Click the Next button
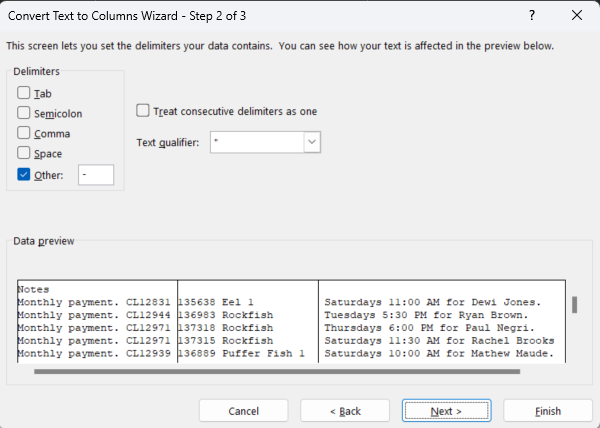This screenshot has width=600, height=428. (447, 411)
